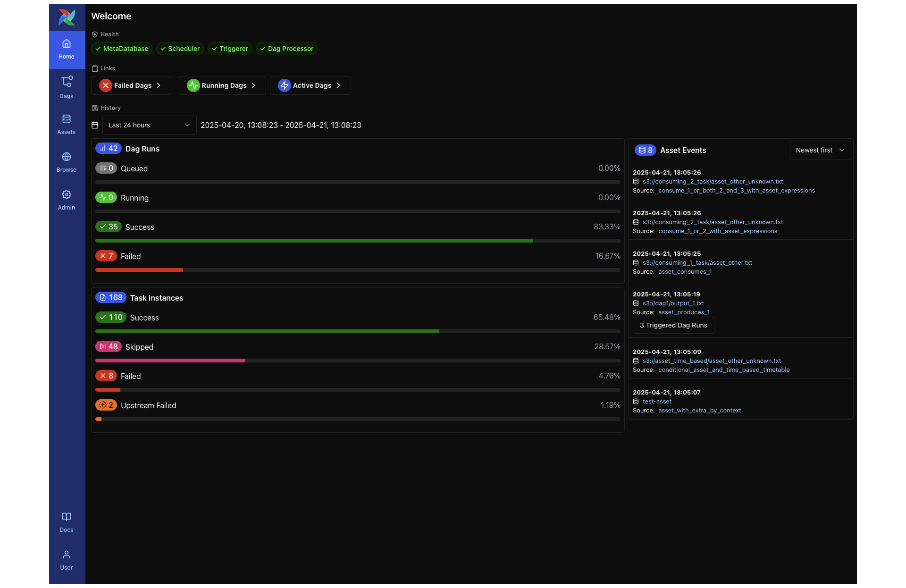Open the s3://dag1/output_1.txt asset link
The height and width of the screenshot is (588, 906).
pos(673,303)
